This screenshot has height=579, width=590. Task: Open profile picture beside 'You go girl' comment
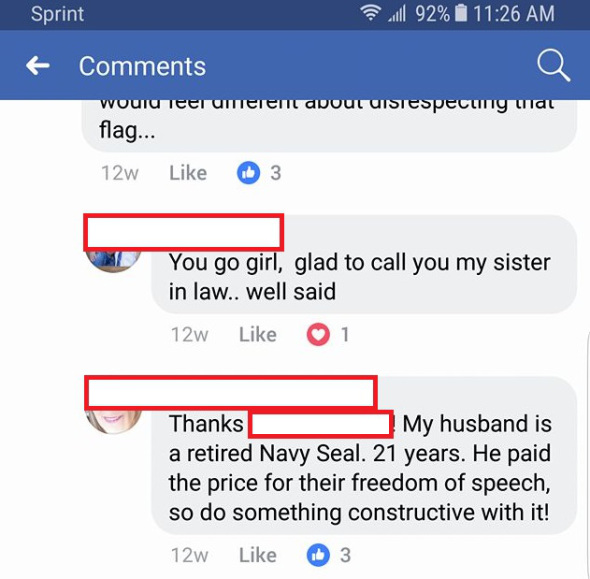point(113,260)
